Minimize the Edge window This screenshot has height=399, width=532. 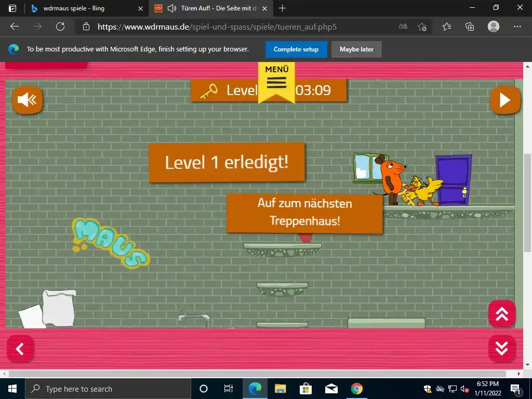[472, 8]
